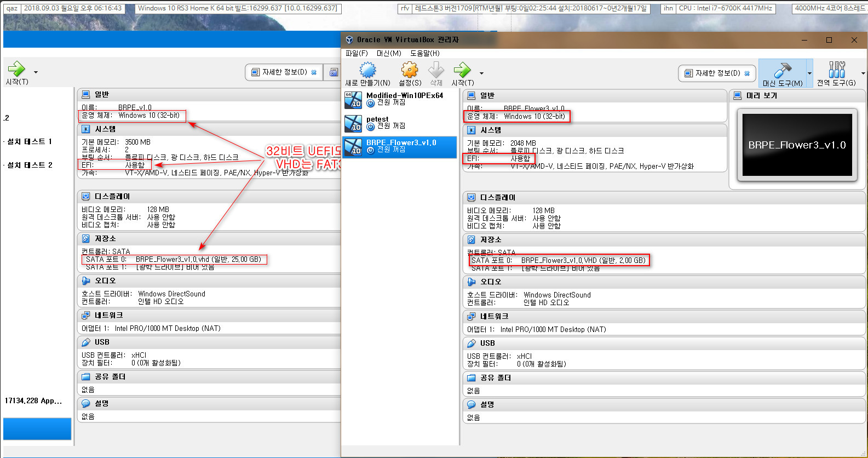
Task: Click the VM preview thumbnail BRPE_Flower3_v1.0
Action: pyautogui.click(x=797, y=145)
